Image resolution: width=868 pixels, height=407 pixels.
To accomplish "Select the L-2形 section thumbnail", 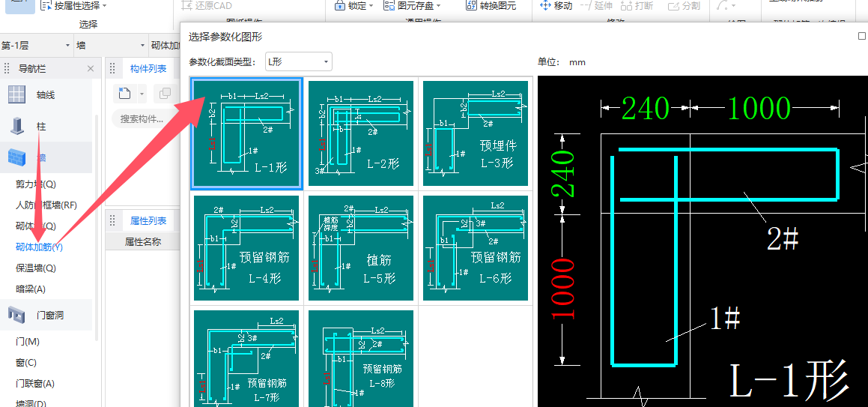I will click(361, 133).
